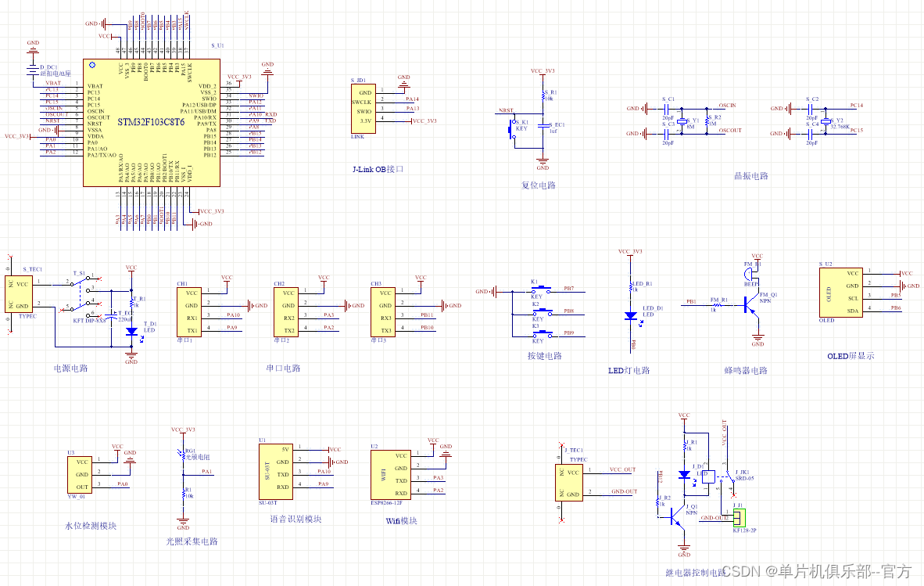Click the D_DC1 coin battery holder symbol
924x586 pixels.
[33, 70]
